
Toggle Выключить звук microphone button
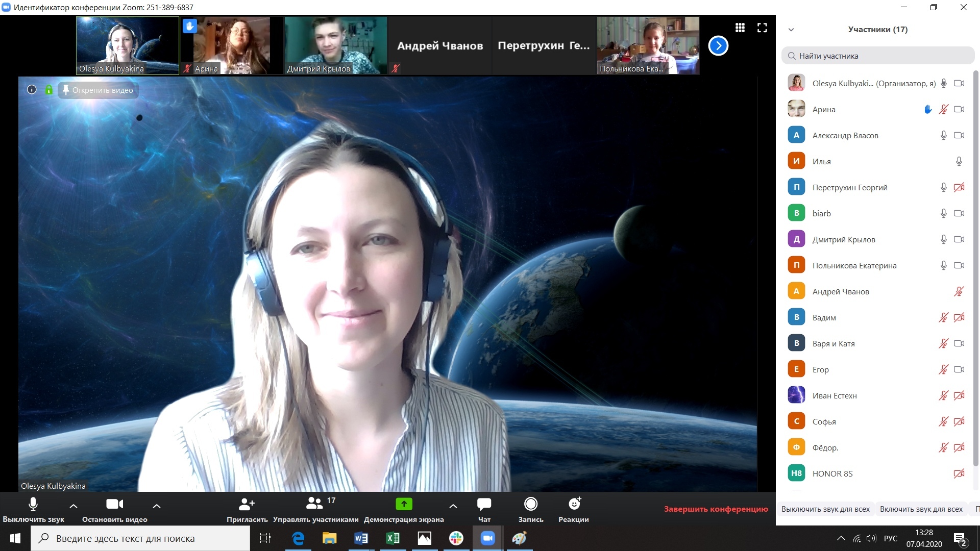pyautogui.click(x=33, y=509)
